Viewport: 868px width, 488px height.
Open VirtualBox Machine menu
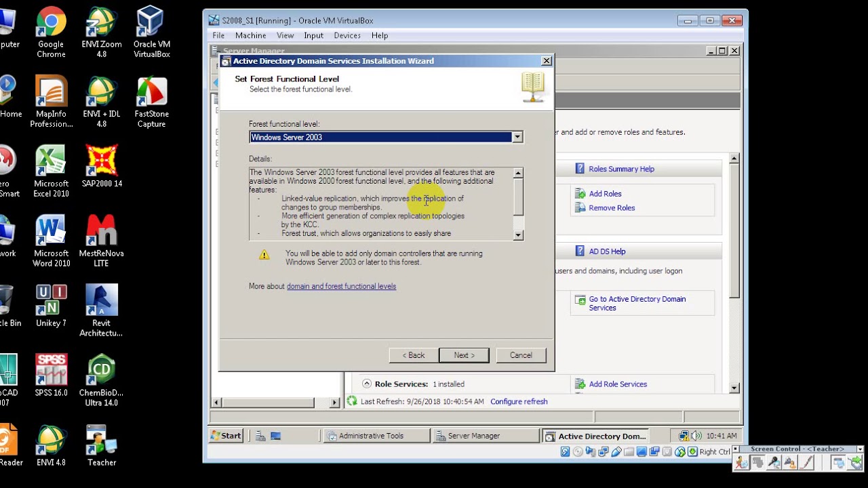tap(250, 35)
